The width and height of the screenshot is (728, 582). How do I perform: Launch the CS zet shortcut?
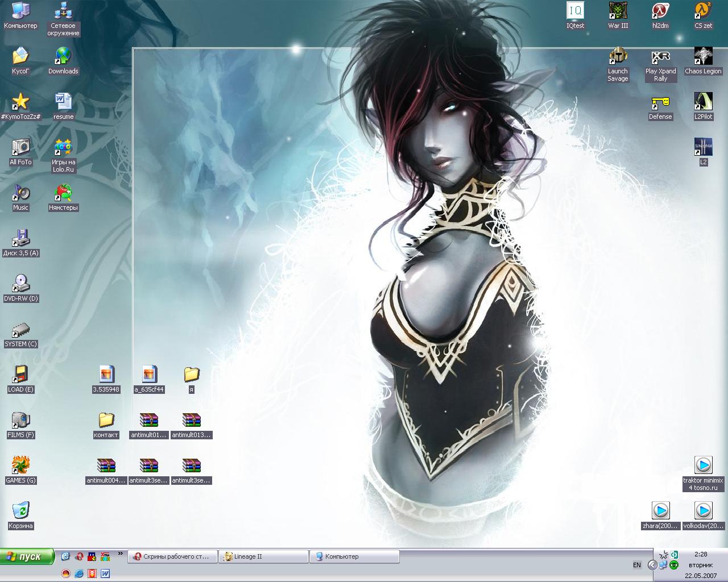click(x=703, y=16)
